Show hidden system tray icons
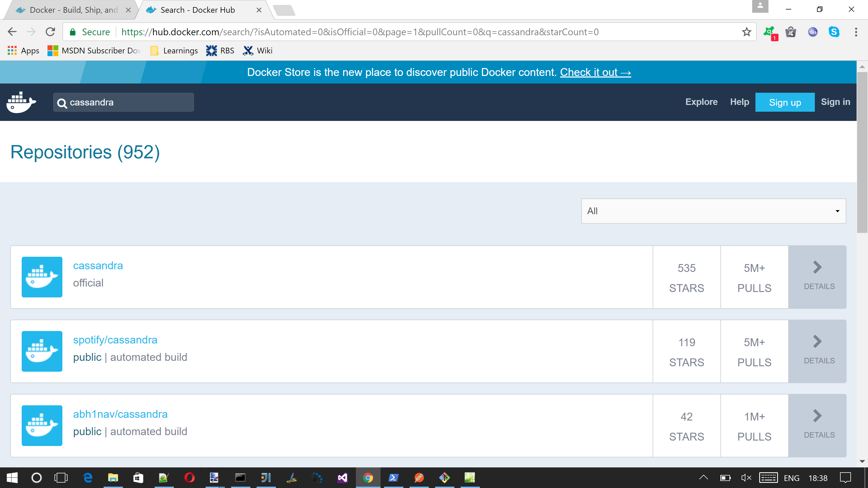 click(x=704, y=477)
